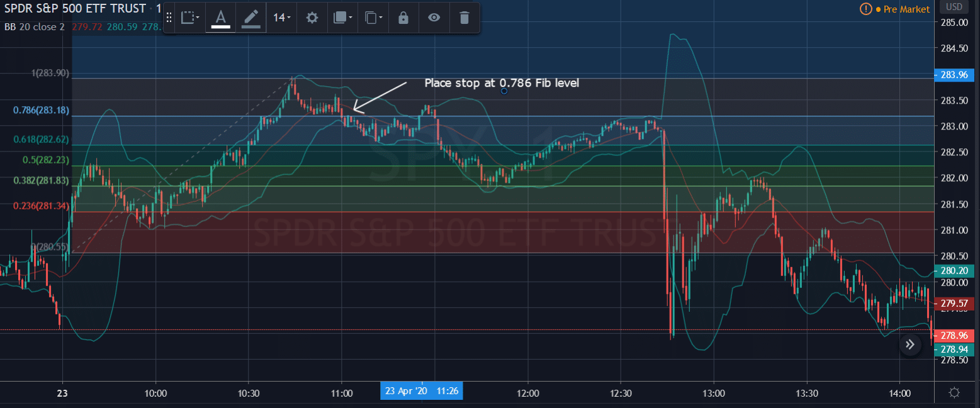Click the 13:30 label on time axis
The image size is (980, 408).
[x=807, y=394]
